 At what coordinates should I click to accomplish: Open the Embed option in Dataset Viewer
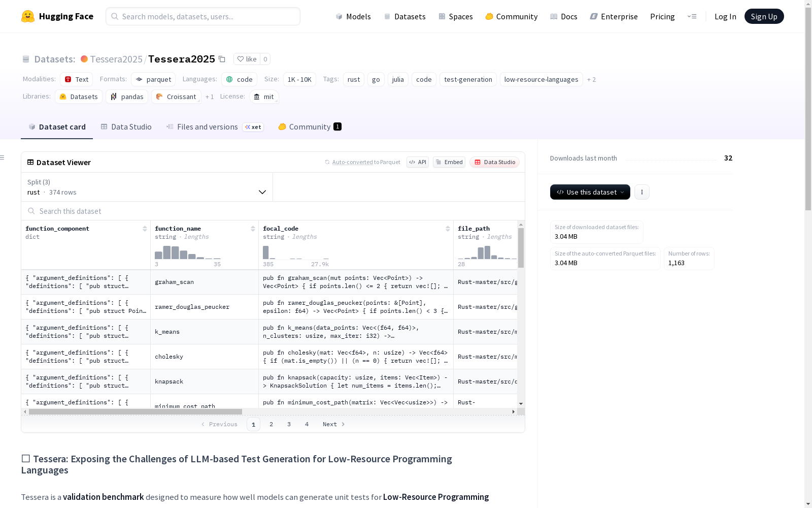click(x=449, y=162)
